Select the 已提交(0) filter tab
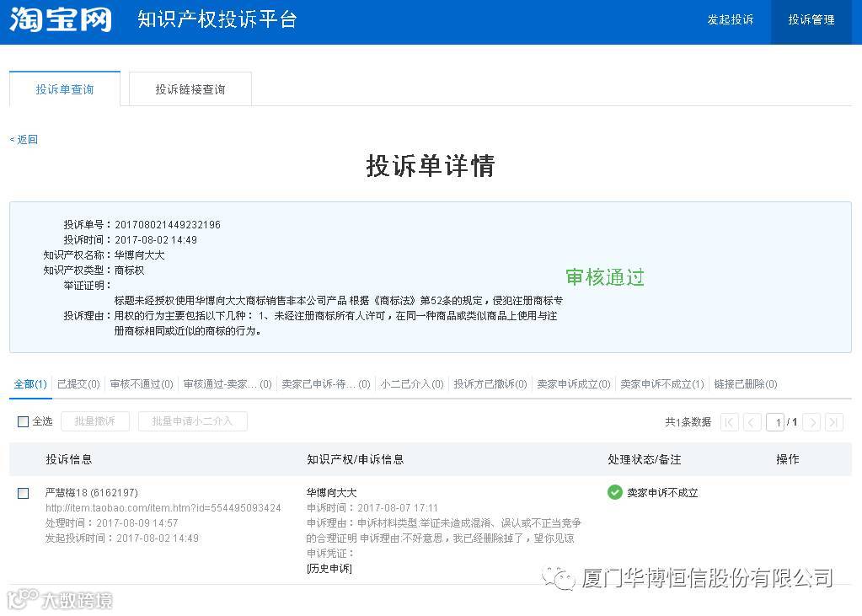The width and height of the screenshot is (862, 616). 78,384
